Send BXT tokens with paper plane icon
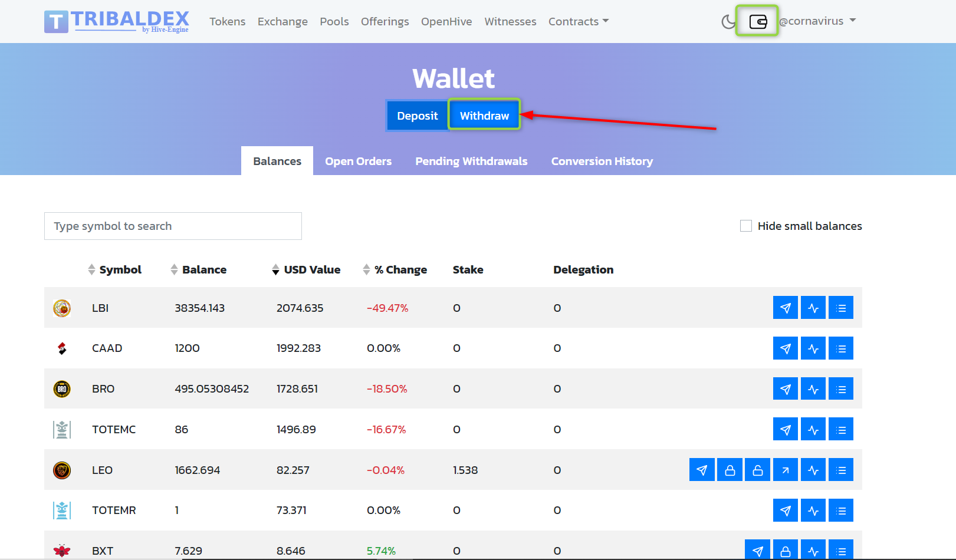 pyautogui.click(x=757, y=550)
